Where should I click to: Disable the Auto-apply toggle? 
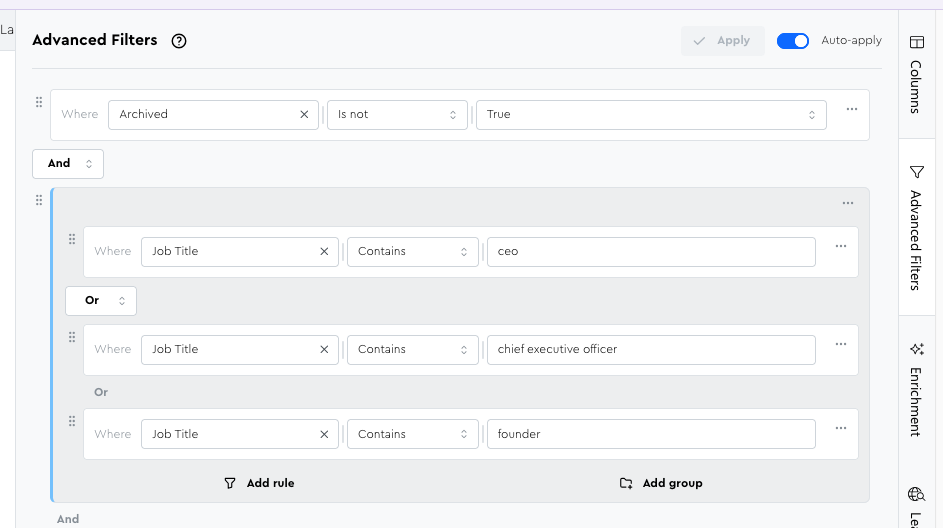click(x=792, y=41)
